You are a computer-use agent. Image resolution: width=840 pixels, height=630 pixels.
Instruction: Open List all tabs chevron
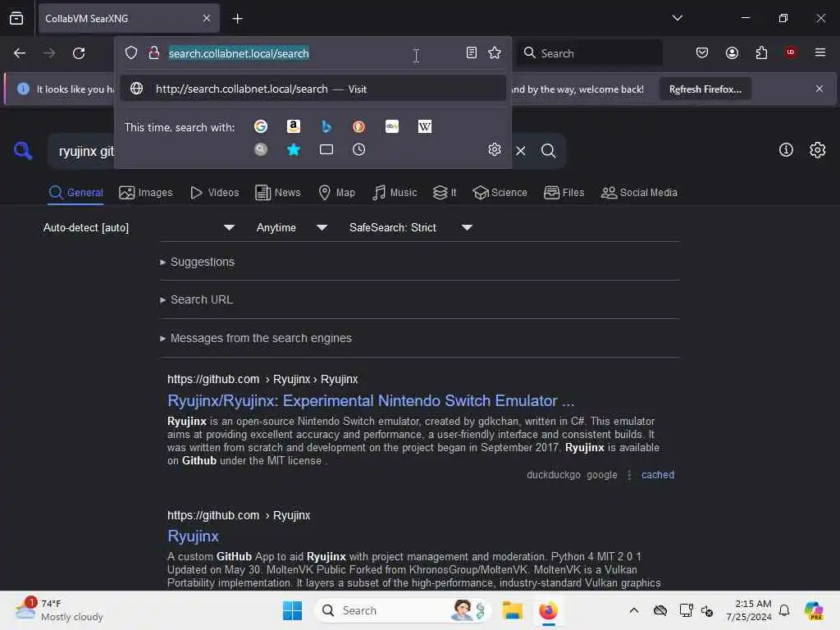(678, 18)
